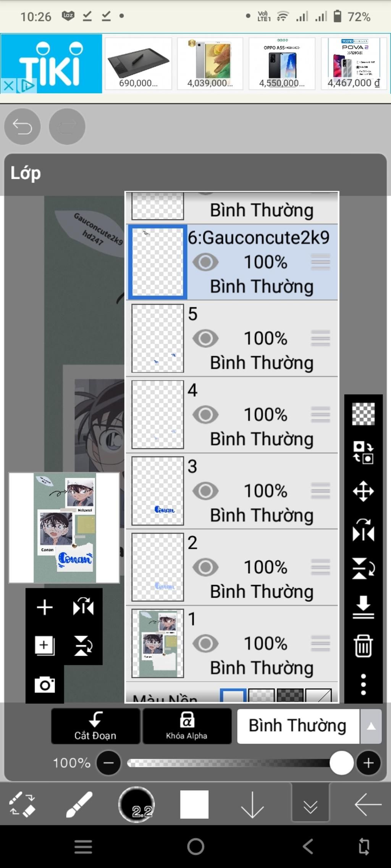Expand the Bình Thường blend mode dropdown
Viewport: 391px width, 868px height.
(371, 726)
